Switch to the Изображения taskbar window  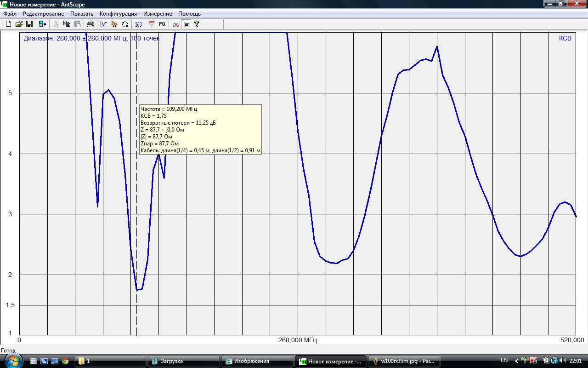[x=257, y=361]
